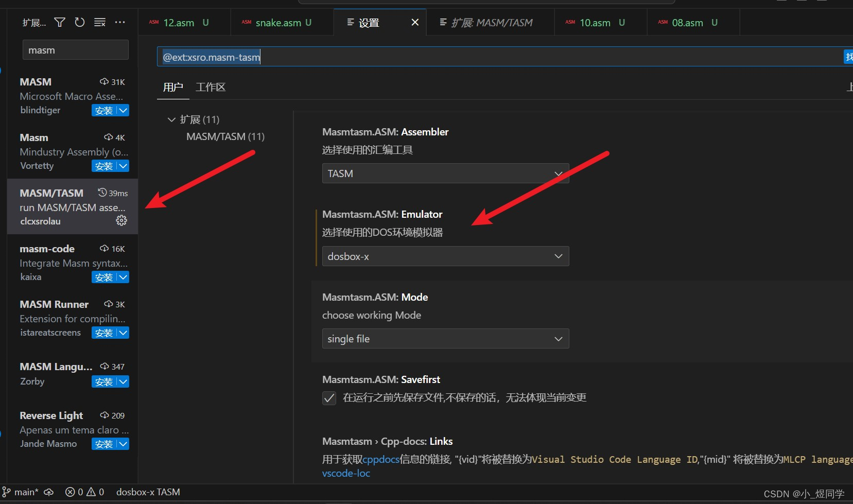The image size is (853, 504).
Task: Select MASM/TASM (11) in settings tree
Action: coord(225,136)
